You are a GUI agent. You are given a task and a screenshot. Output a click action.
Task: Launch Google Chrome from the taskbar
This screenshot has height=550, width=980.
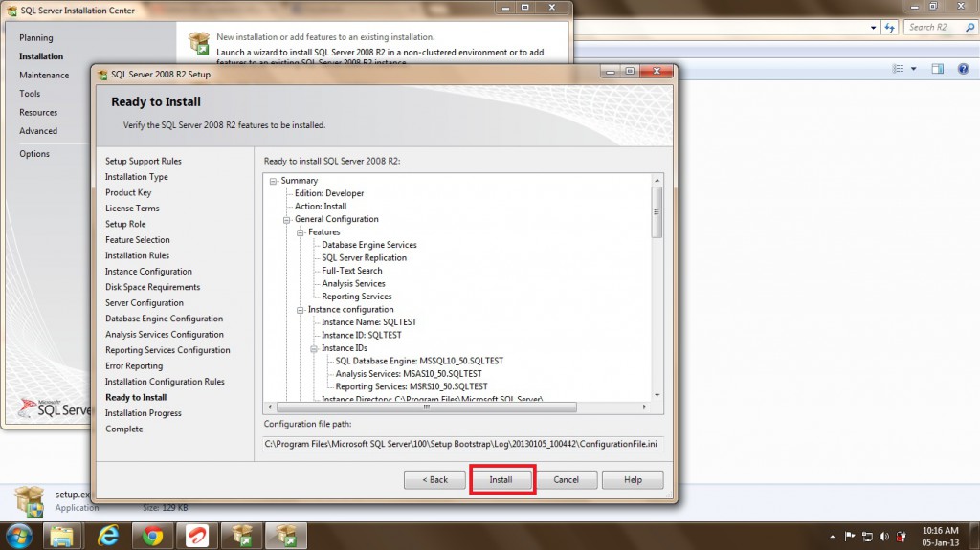click(x=153, y=535)
